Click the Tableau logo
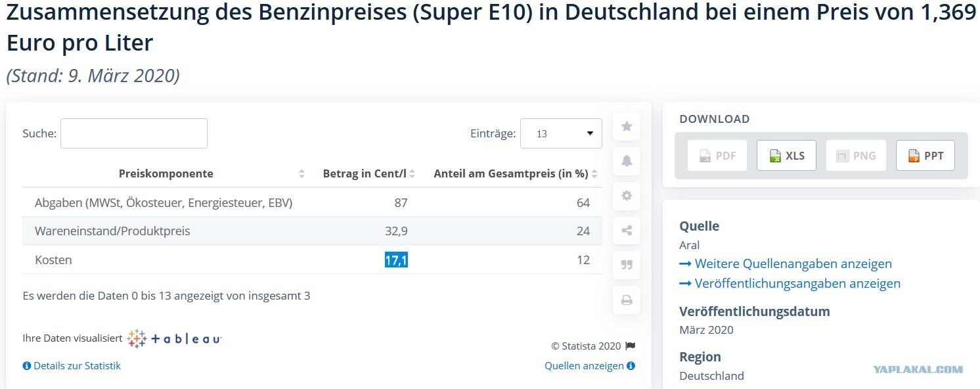Screen dimensions: 980x389 tap(175, 338)
